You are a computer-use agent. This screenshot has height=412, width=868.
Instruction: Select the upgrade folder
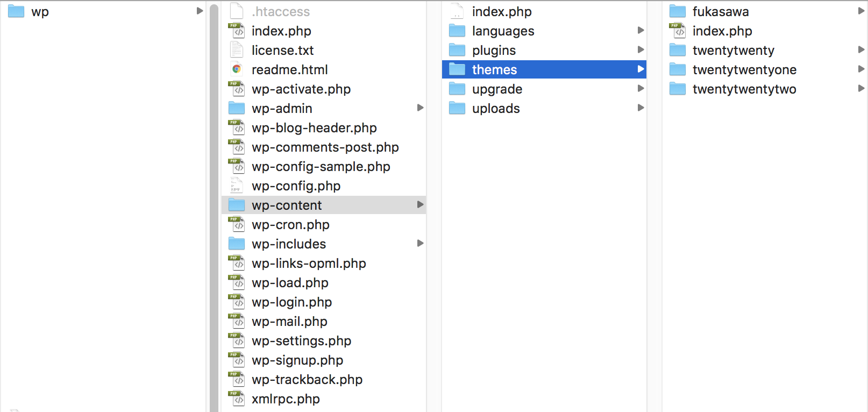click(x=497, y=89)
